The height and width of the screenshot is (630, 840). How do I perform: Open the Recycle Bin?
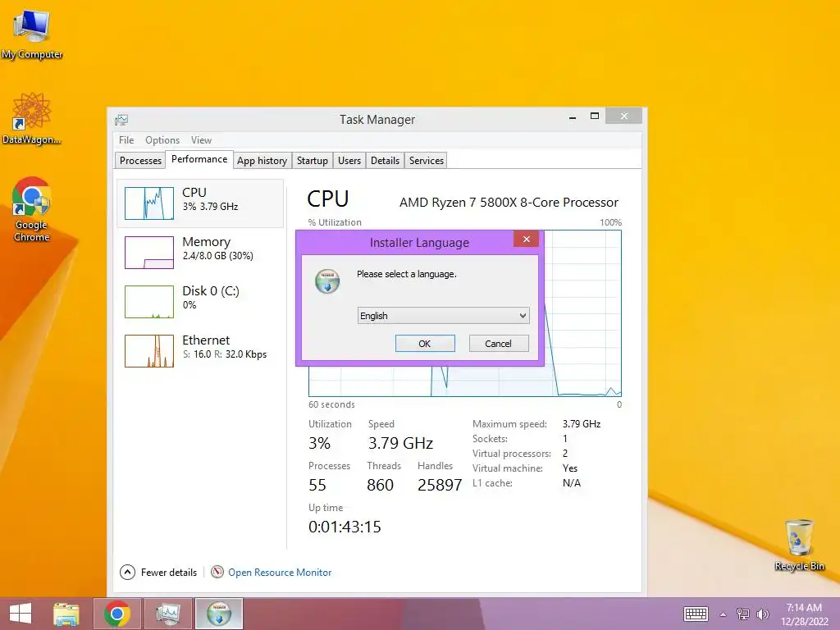[x=799, y=545]
